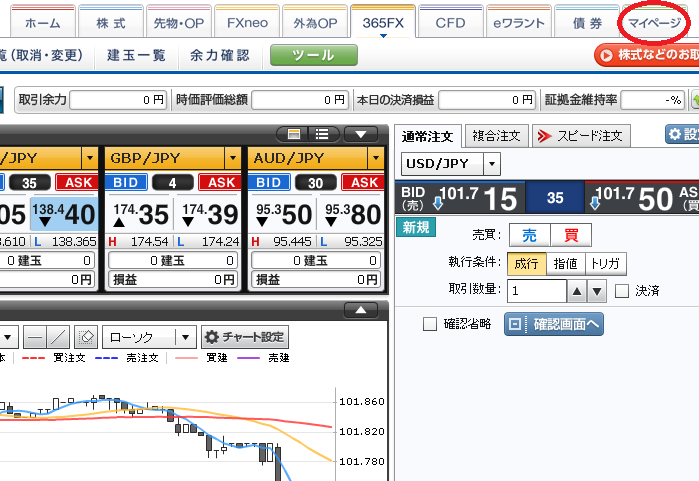The width and height of the screenshot is (699, 481).
Task: Collapse the rate panel with down arrow
Action: [361, 134]
